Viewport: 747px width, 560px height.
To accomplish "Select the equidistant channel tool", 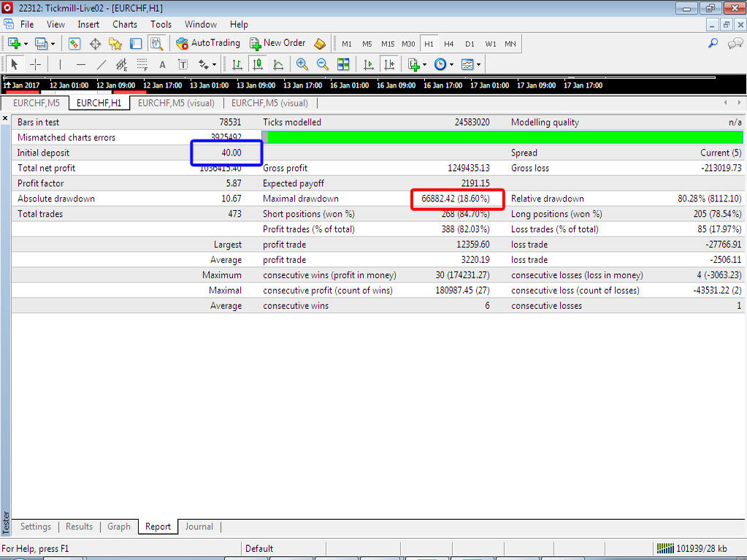I will 121,64.
